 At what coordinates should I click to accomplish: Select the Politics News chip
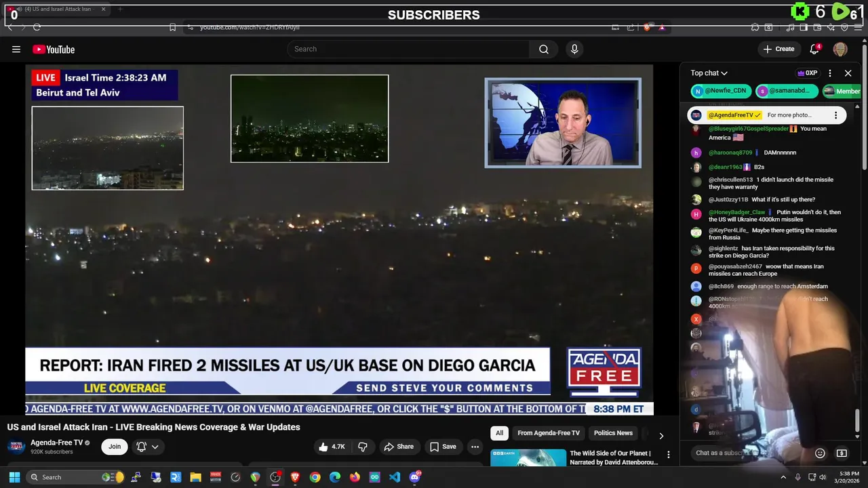(x=613, y=433)
